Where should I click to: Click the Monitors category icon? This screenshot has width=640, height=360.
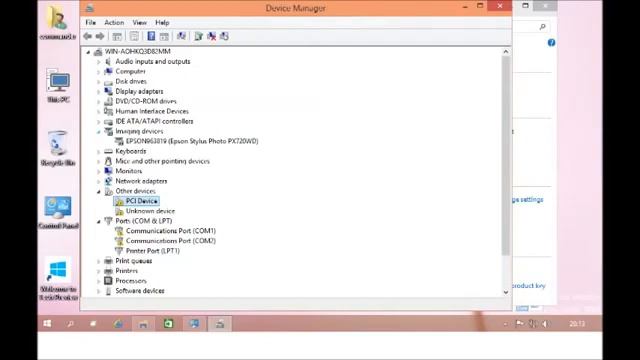pos(108,171)
